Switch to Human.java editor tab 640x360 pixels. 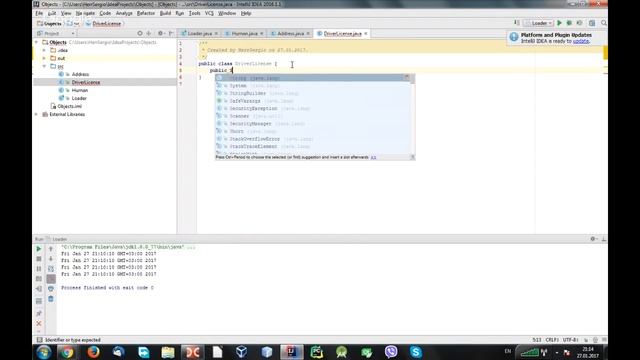pos(244,33)
